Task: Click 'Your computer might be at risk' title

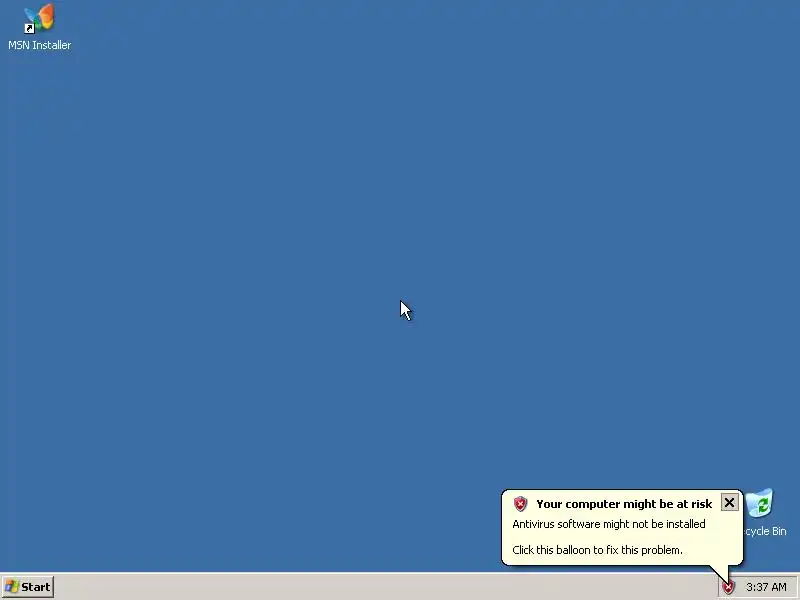Action: pyautogui.click(x=624, y=504)
